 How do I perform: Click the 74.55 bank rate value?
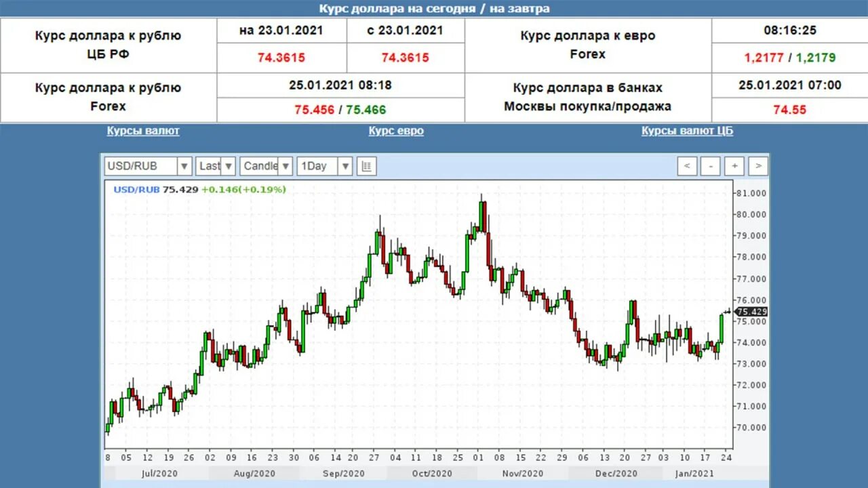point(789,110)
